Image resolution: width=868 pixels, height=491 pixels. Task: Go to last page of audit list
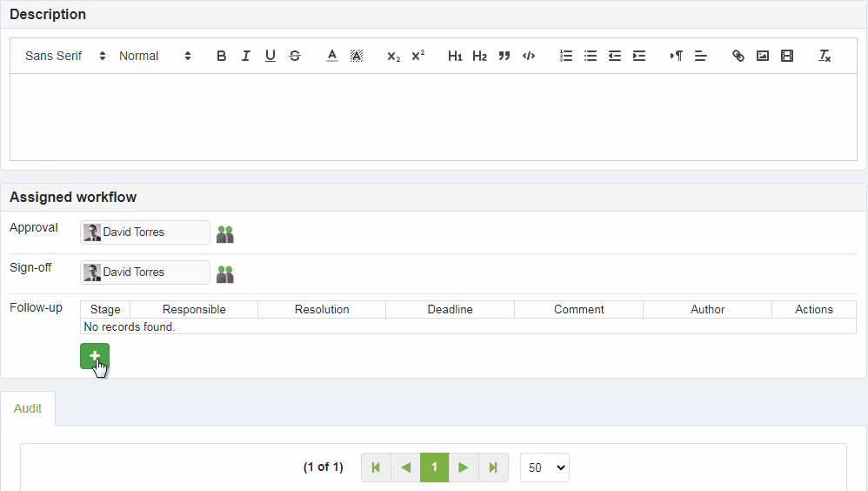click(x=493, y=467)
